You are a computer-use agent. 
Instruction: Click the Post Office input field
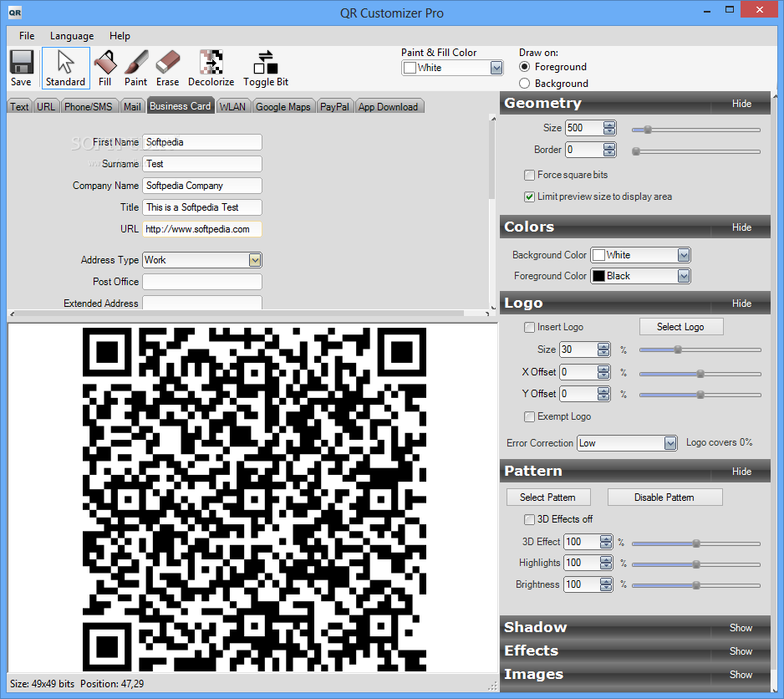click(202, 282)
